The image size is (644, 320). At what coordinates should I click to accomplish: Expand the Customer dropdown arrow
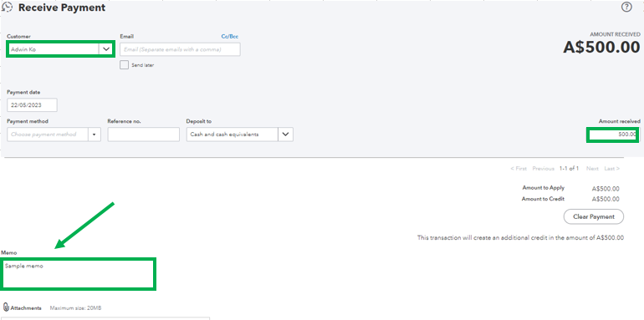tap(106, 49)
